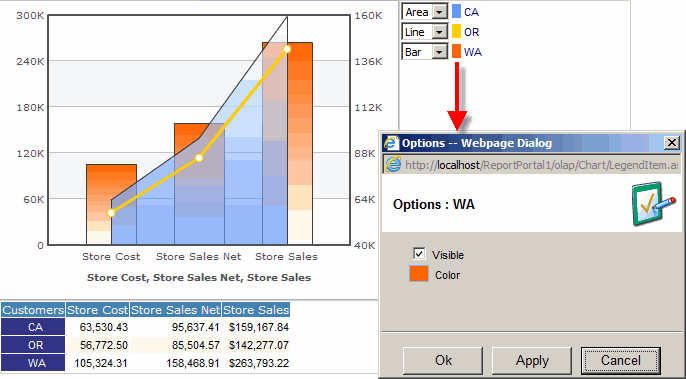The width and height of the screenshot is (686, 379).
Task: Click the Internet Explorer icon in dialog title bar
Action: 392,143
